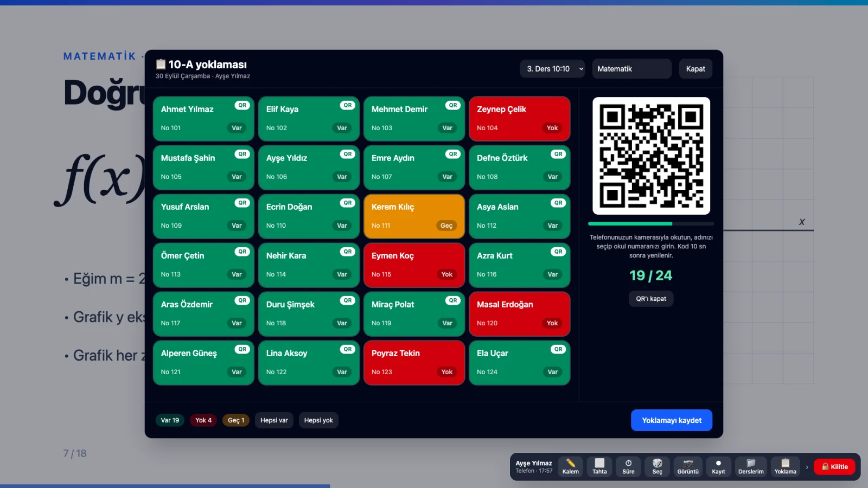Click the 7 / 18 slide counter
The image size is (868, 488).
(75, 453)
